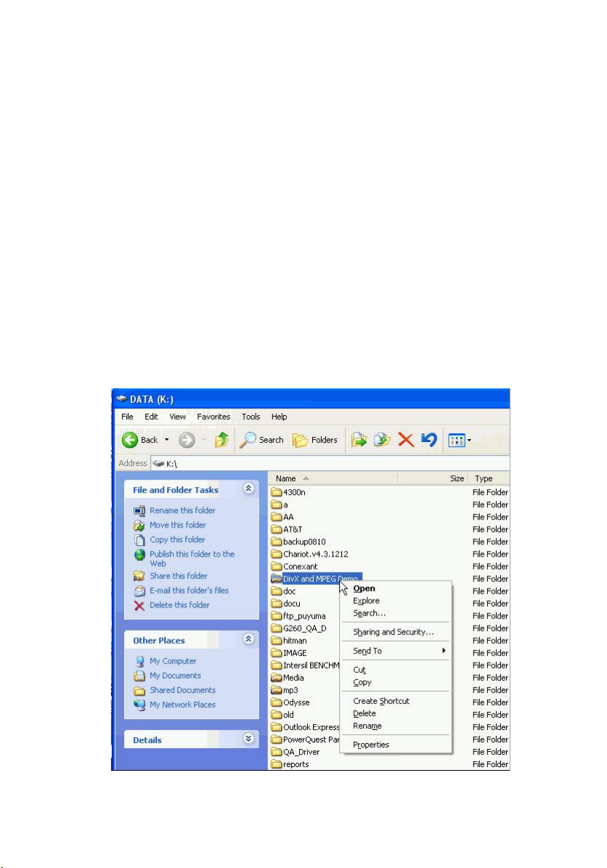Open My Network Places link
This screenshot has width=607, height=868.
[182, 705]
